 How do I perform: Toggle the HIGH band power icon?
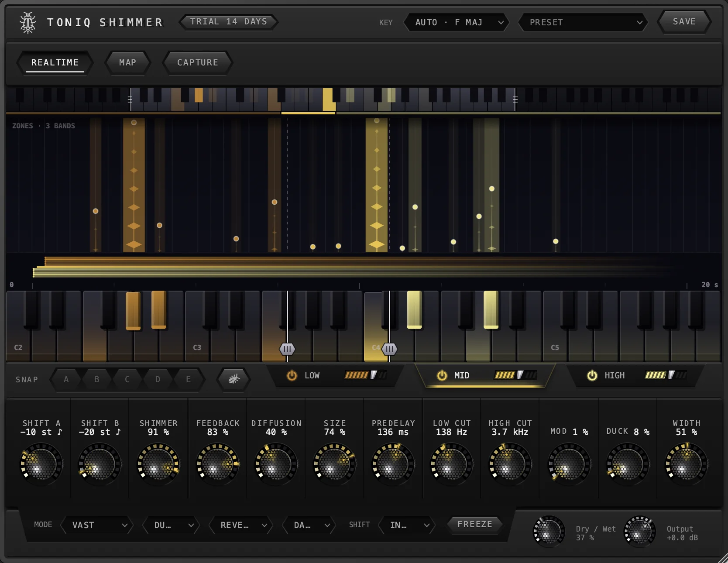(592, 375)
